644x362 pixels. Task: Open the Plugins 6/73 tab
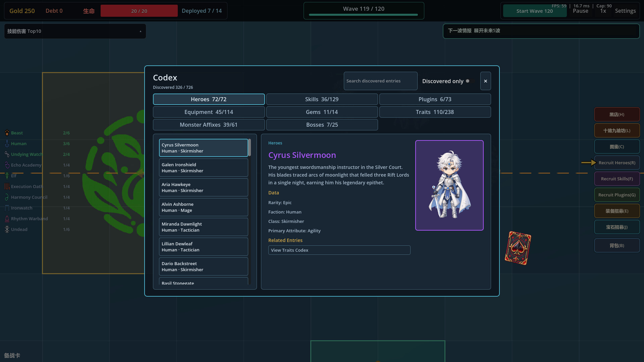435,99
